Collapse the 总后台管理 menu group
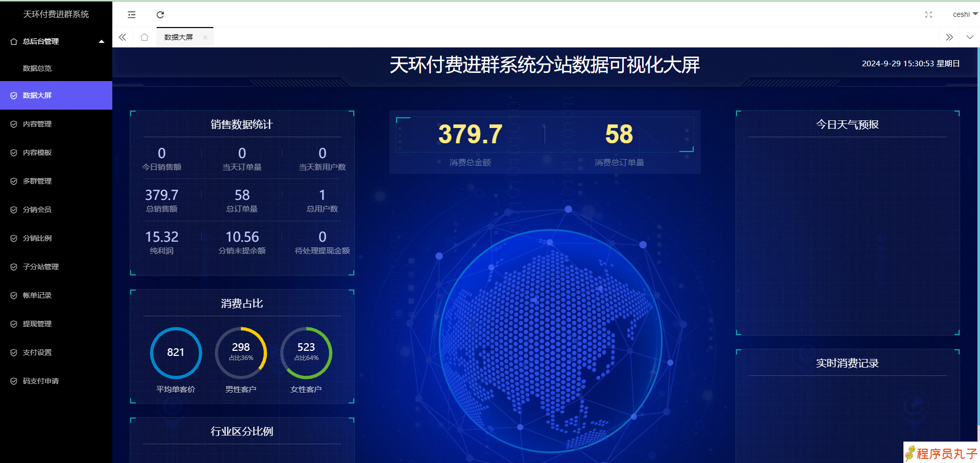This screenshot has height=463, width=980. pyautogui.click(x=102, y=41)
